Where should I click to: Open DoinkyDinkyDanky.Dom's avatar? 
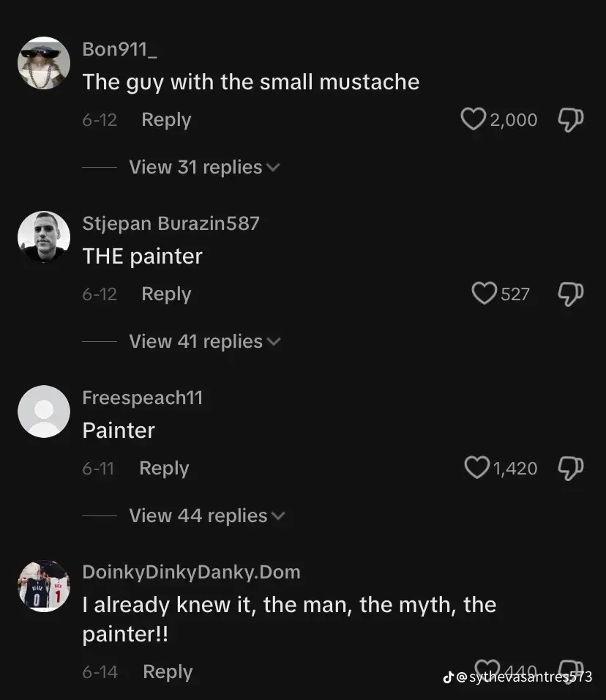(44, 586)
